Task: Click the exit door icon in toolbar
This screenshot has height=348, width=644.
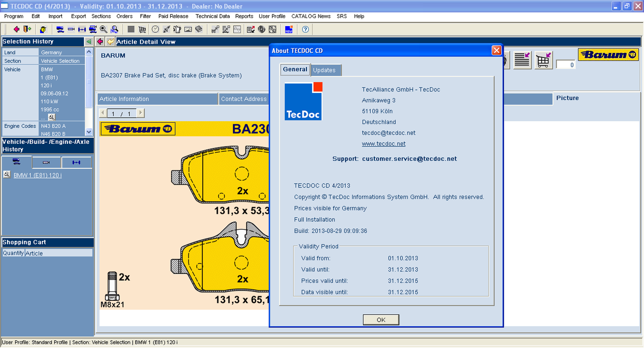Action: [x=27, y=29]
